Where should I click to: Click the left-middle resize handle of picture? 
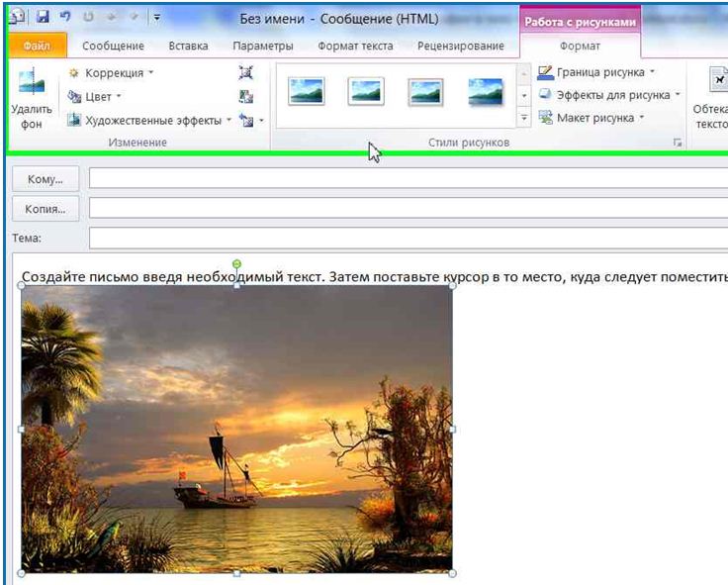[22, 430]
